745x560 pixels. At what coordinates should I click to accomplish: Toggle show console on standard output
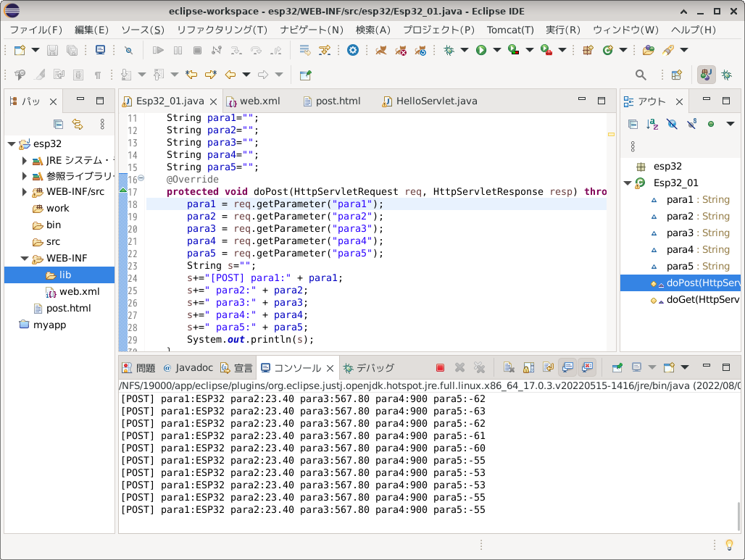point(567,367)
